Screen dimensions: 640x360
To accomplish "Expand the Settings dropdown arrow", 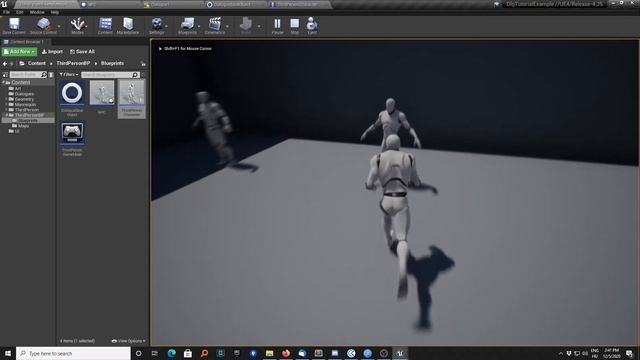I will click(167, 26).
